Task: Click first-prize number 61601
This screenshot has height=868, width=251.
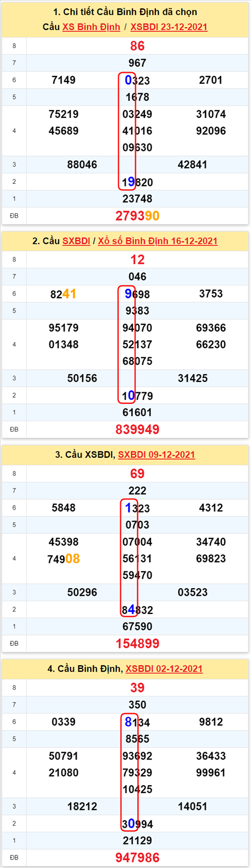Action: 138,412
